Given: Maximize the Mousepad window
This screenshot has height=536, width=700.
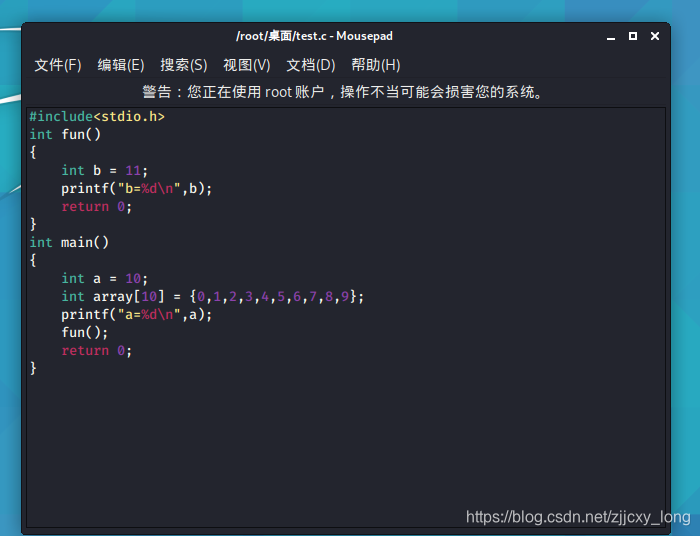Looking at the screenshot, I should [x=633, y=36].
